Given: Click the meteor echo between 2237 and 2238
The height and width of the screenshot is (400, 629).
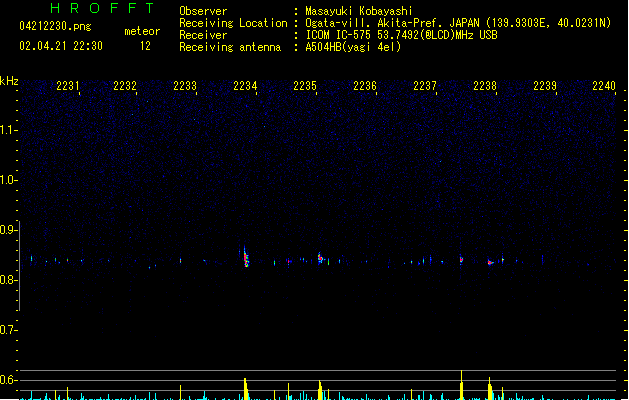Looking at the screenshot, I should 461,260.
